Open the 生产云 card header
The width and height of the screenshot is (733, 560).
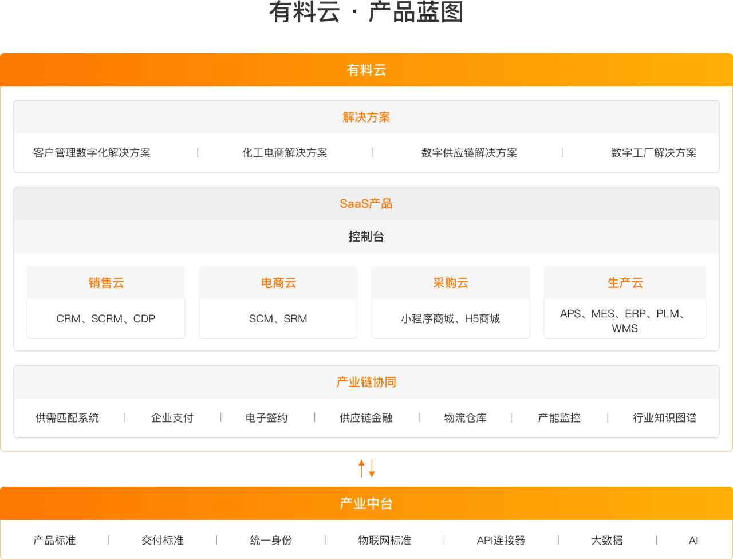625,282
